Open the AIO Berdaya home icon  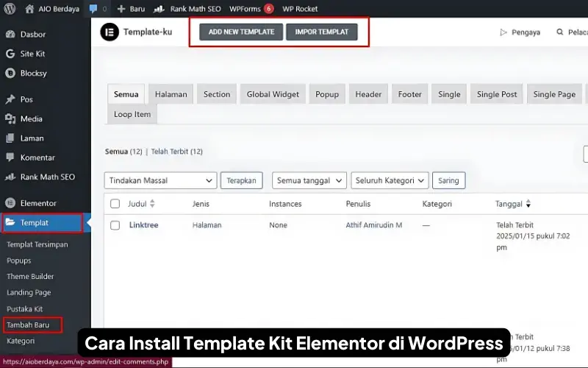click(x=29, y=9)
